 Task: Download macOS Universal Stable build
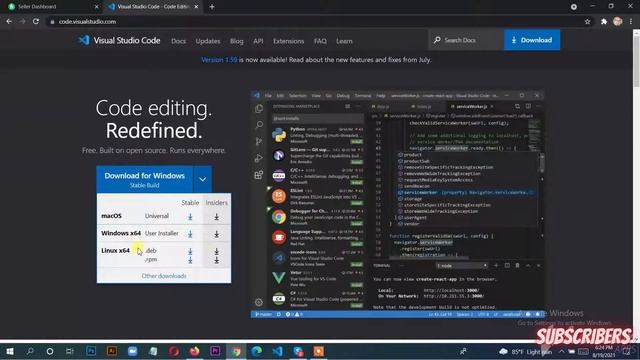pyautogui.click(x=190, y=216)
